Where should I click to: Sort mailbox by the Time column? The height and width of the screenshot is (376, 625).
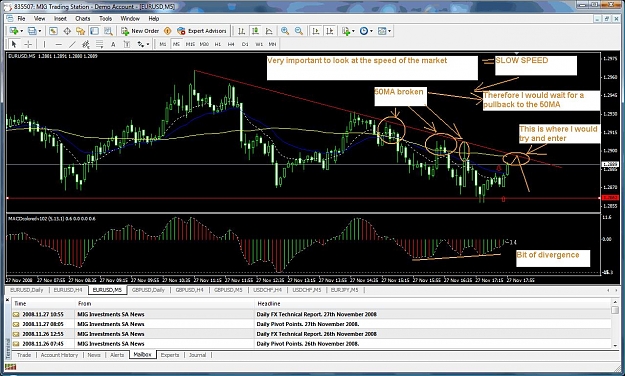click(x=43, y=304)
